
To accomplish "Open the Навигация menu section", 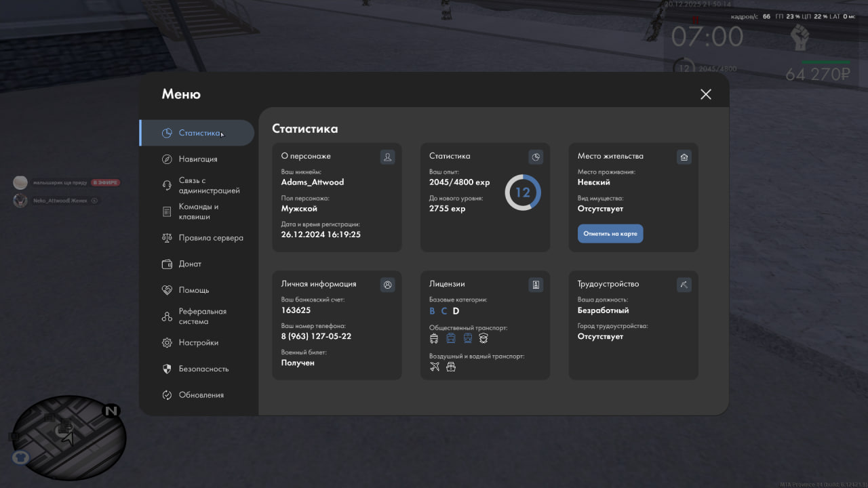I will (x=197, y=159).
